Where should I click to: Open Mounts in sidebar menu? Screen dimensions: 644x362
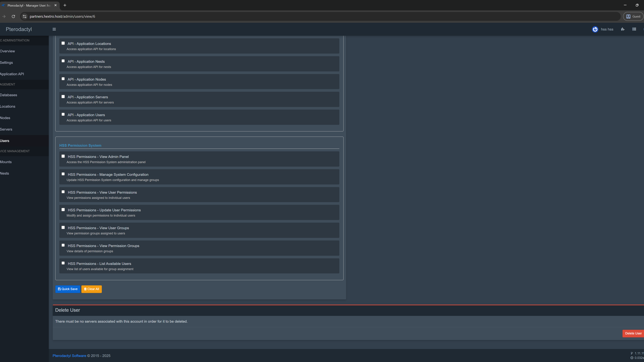coord(6,162)
